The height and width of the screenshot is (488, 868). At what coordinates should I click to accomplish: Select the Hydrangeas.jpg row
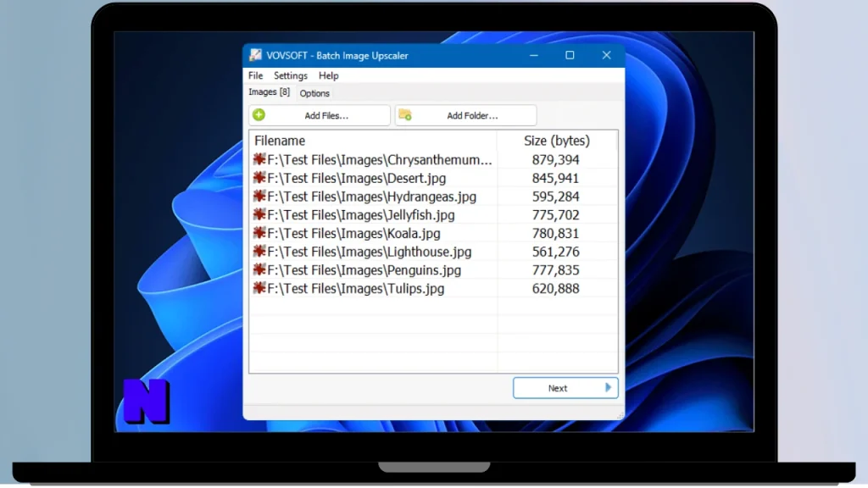point(433,197)
